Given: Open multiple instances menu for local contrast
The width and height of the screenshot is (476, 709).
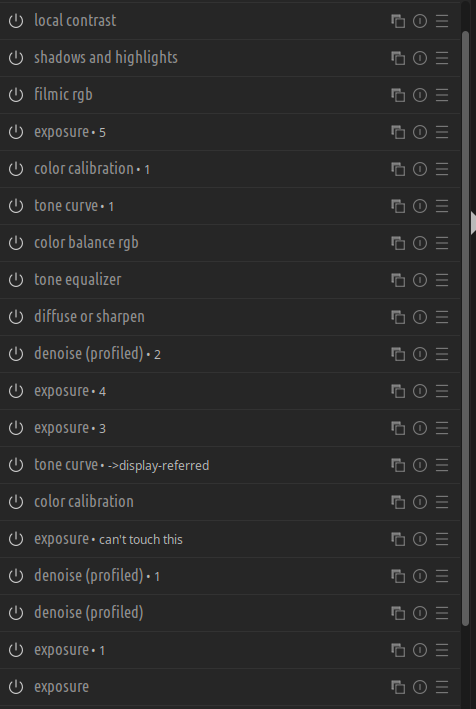Looking at the screenshot, I should (x=398, y=21).
